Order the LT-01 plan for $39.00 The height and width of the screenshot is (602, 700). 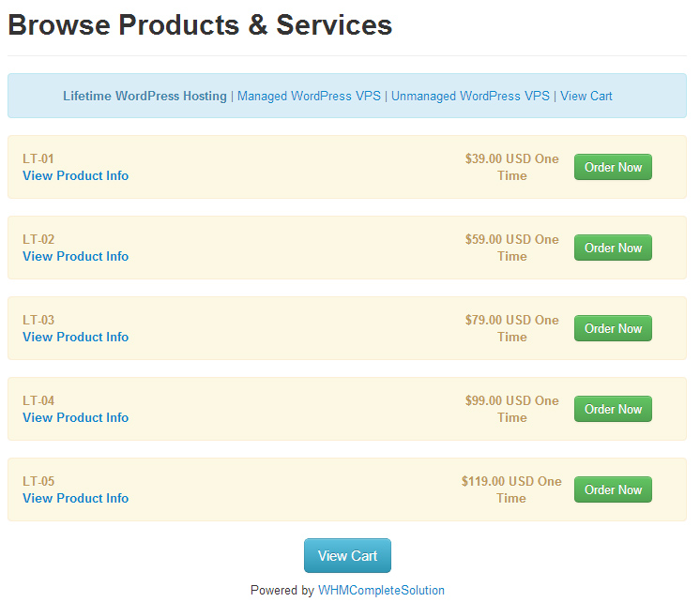click(613, 167)
